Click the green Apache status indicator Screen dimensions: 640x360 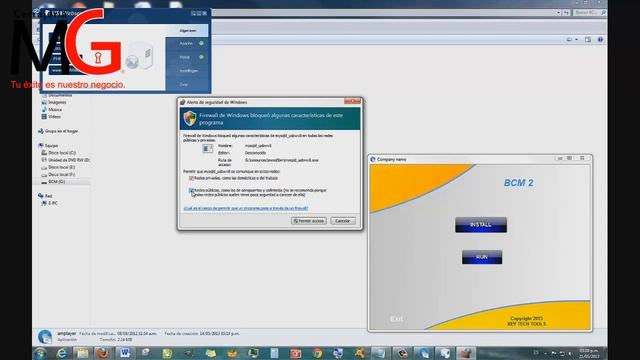click(201, 43)
